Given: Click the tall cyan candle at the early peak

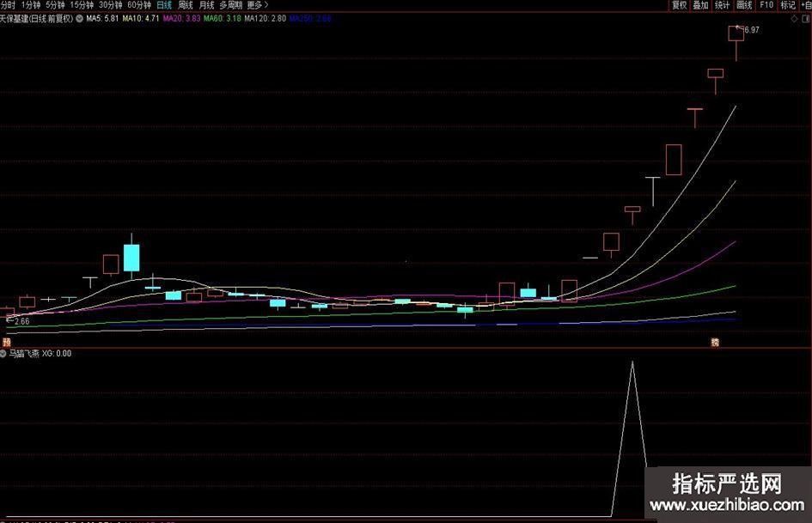Looking at the screenshot, I should tap(131, 257).
